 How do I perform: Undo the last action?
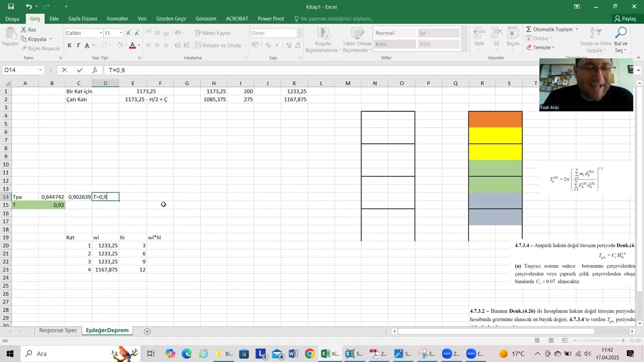tap(29, 7)
